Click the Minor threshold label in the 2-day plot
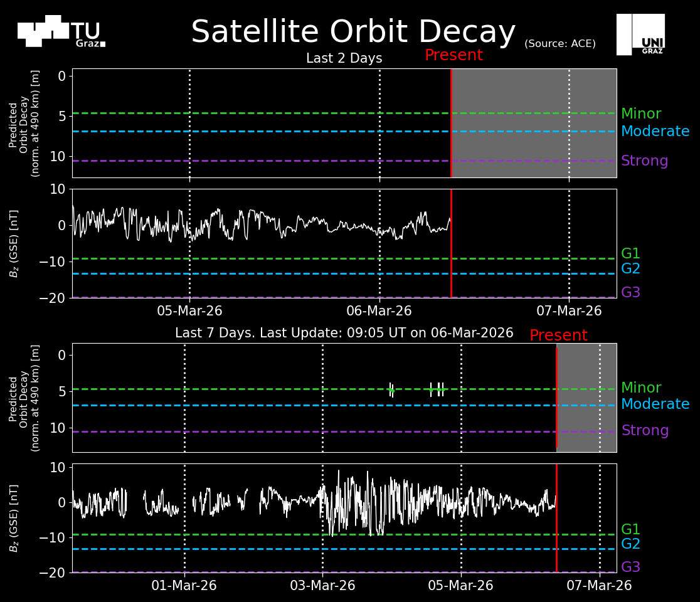Image resolution: width=700 pixels, height=602 pixels. click(x=640, y=114)
